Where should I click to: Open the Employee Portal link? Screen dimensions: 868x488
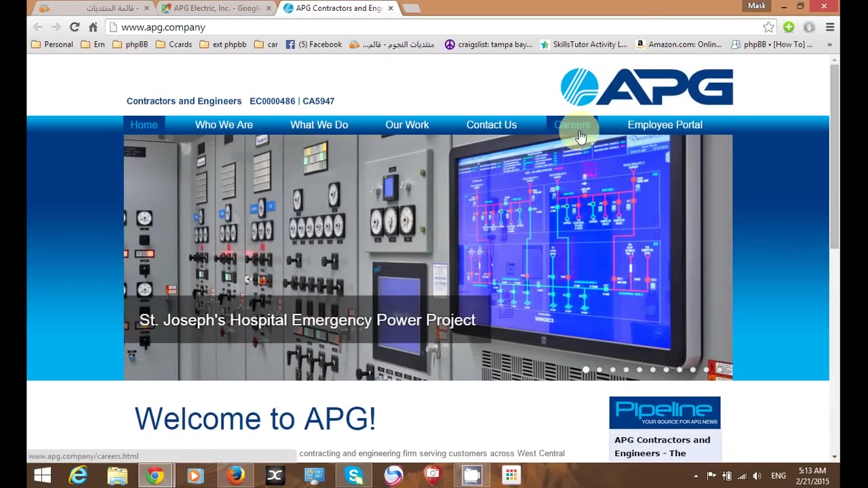coord(665,125)
